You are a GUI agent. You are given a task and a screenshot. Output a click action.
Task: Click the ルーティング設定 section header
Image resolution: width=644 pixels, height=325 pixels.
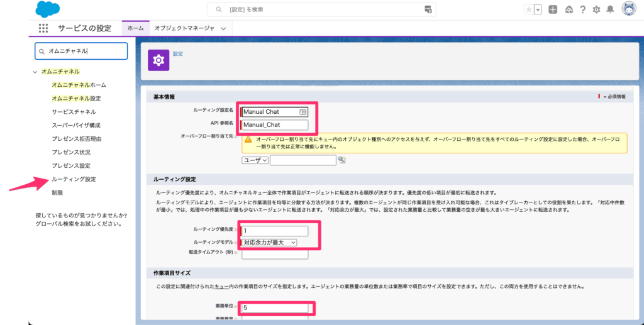[x=175, y=179]
